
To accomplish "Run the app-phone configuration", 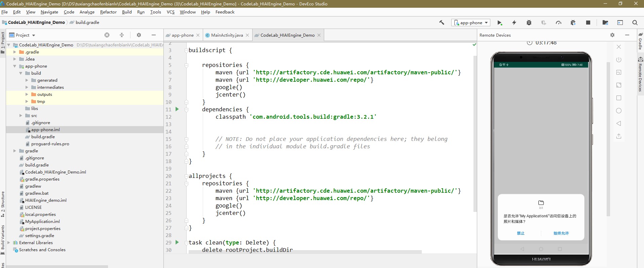I will point(499,23).
